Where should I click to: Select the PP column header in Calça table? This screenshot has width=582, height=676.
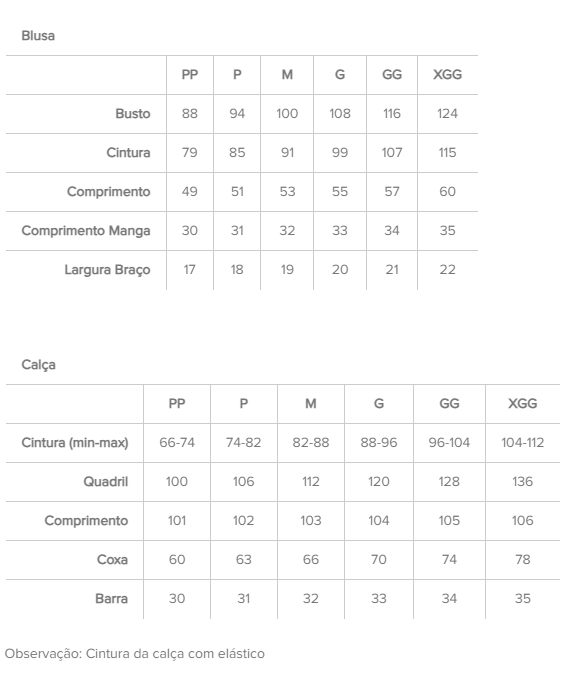click(x=177, y=404)
